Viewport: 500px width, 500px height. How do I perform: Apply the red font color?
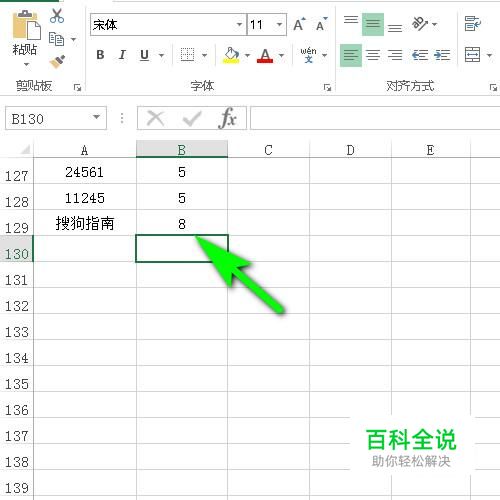(265, 55)
